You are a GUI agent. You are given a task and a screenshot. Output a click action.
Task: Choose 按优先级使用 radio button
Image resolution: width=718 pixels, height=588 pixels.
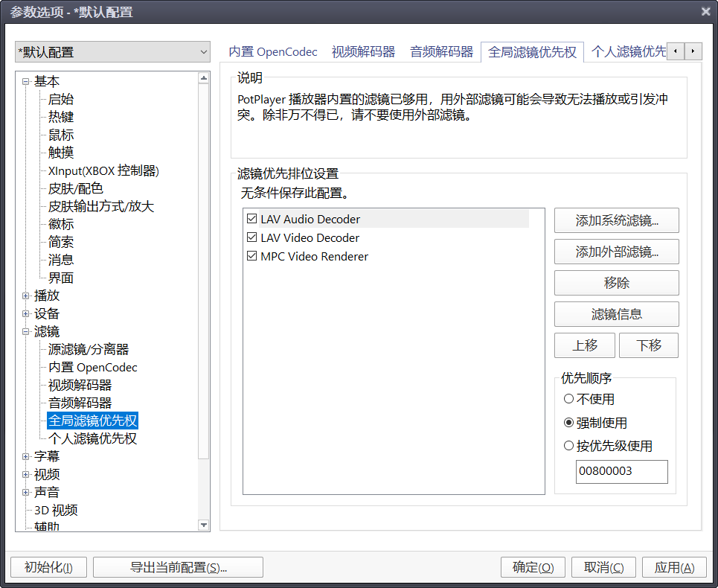click(x=569, y=446)
